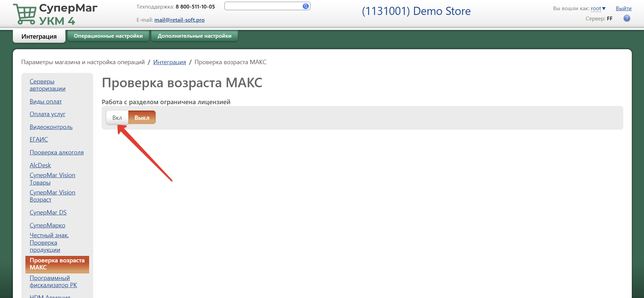Click the search magnifier icon
This screenshot has width=644, height=298.
pos(305,6)
